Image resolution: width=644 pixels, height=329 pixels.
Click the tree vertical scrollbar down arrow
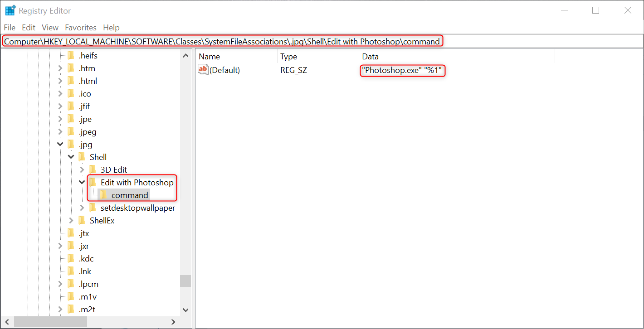[x=185, y=310]
